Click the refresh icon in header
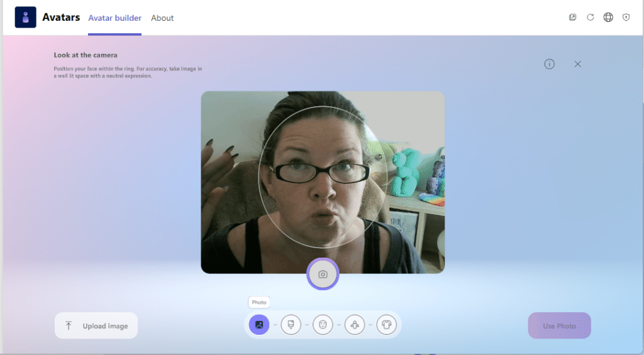This screenshot has height=355, width=644. coord(590,17)
